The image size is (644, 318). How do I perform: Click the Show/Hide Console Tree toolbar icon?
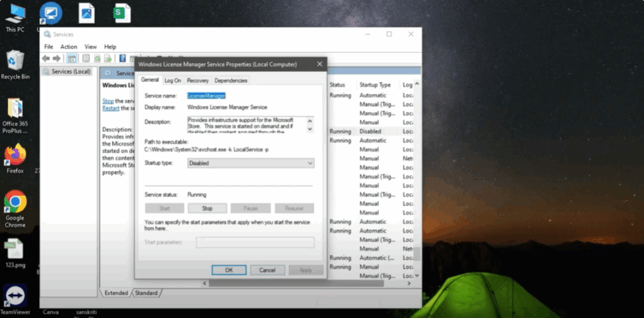click(x=72, y=58)
